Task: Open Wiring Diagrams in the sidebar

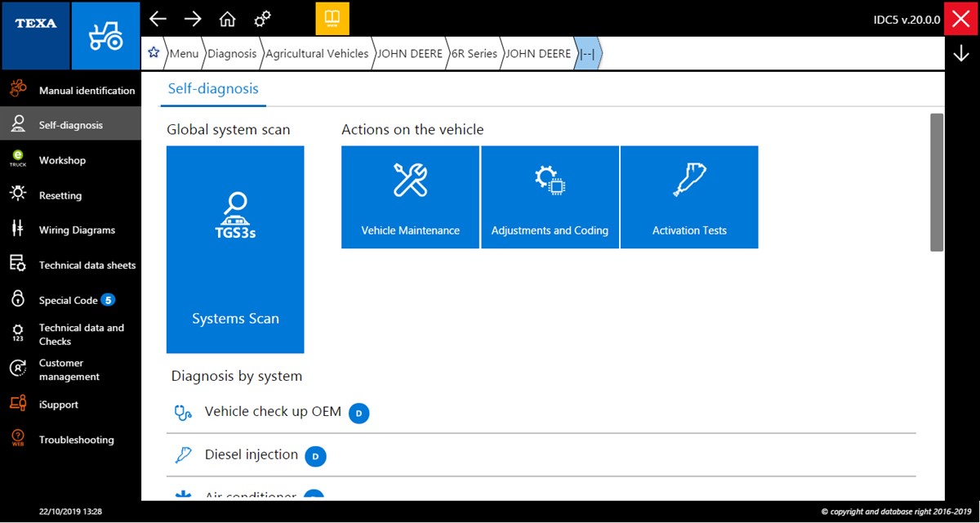Action: 70,230
